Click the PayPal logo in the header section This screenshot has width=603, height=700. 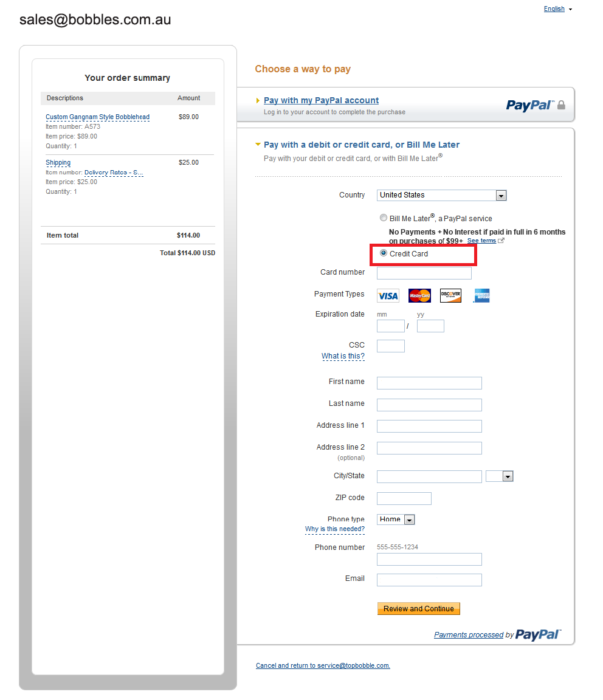pos(529,105)
